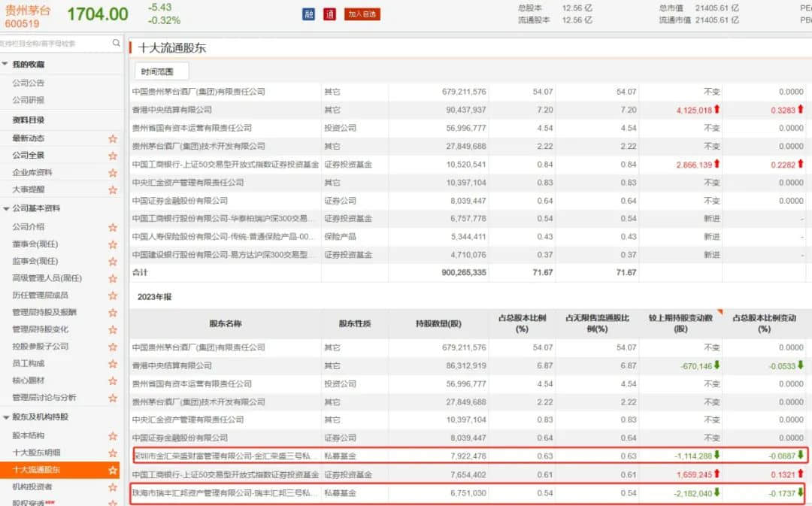The height and width of the screenshot is (506, 812).
Task: Favorite 最新动态 with its star
Action: point(113,138)
